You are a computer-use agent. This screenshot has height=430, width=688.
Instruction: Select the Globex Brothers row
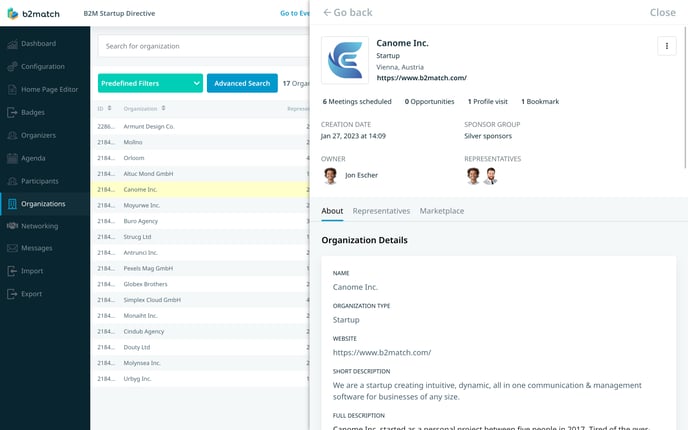(200, 284)
